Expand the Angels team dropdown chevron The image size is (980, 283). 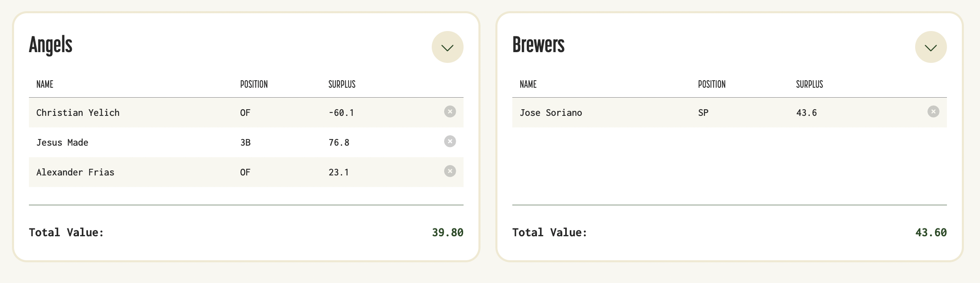tap(447, 47)
